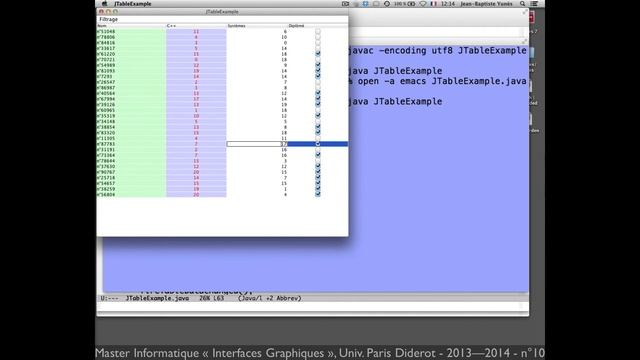Click Systèmes grade cell in row n°78644
Viewport: 640px width, 360px height.
coord(257,161)
